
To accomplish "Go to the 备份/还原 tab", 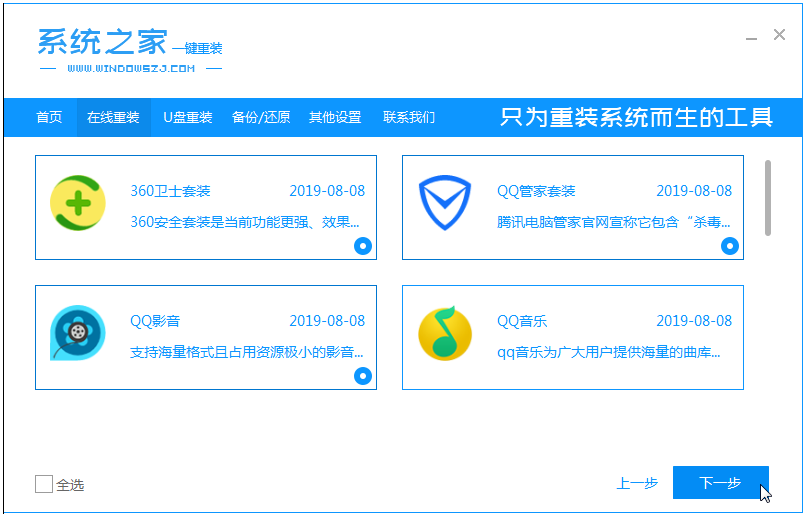I will click(261, 117).
